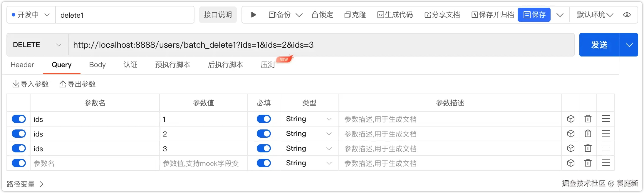Click 保存并归档 save and archive

[x=493, y=15]
